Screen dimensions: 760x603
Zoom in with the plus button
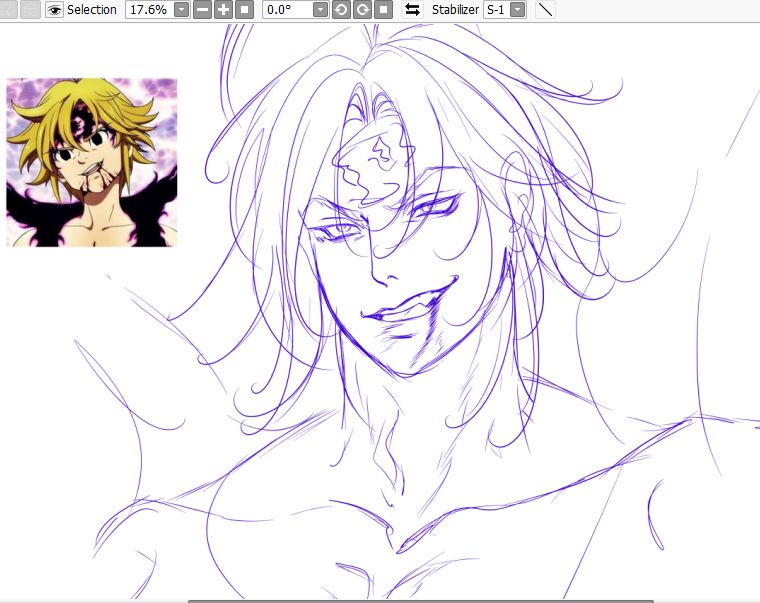pos(223,10)
